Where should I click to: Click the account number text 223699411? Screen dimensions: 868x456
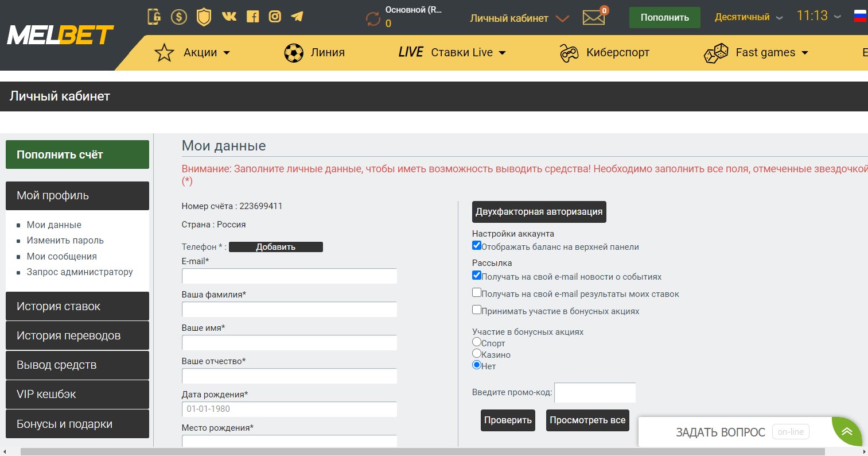coord(261,206)
